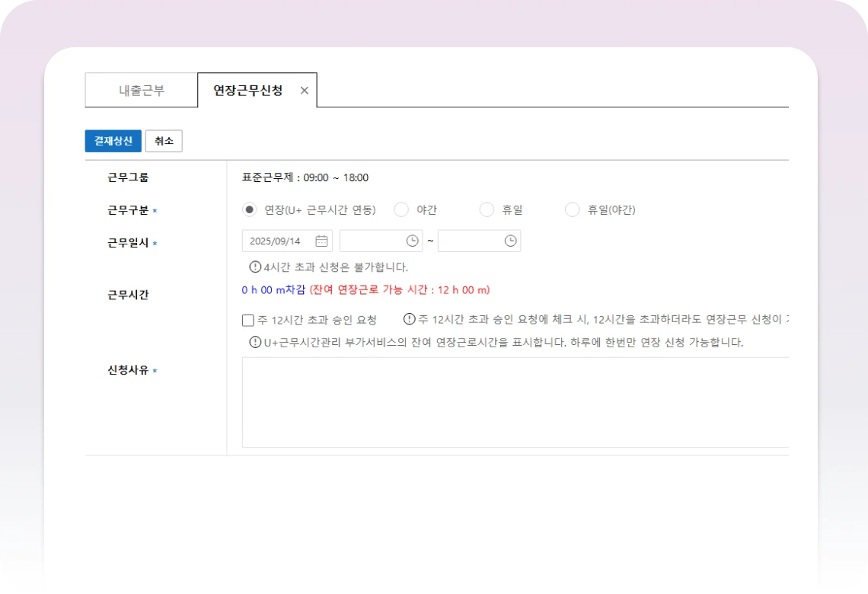Click the clock icon in the start time field
This screenshot has height=594, width=868.
412,241
